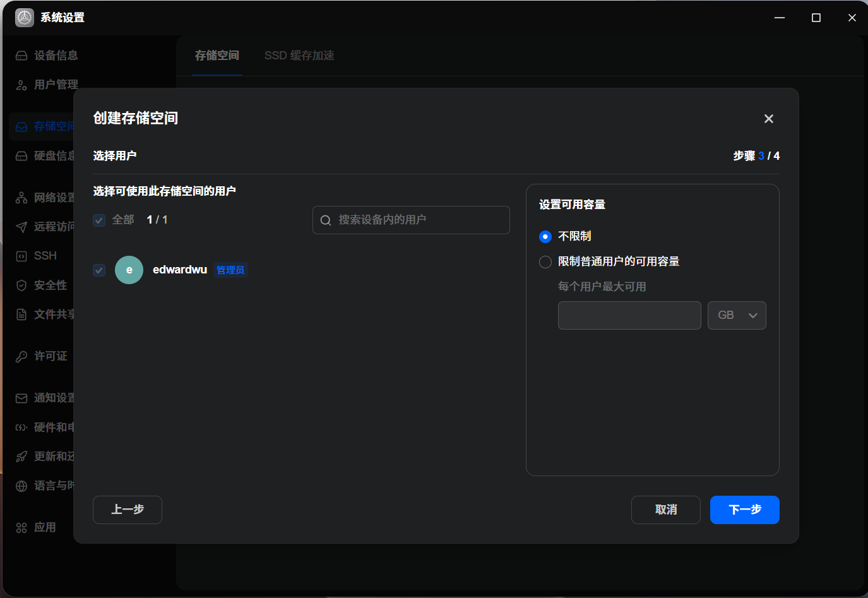Proceed with the 下一步 button
Viewport: 868px width, 598px height.
click(745, 510)
